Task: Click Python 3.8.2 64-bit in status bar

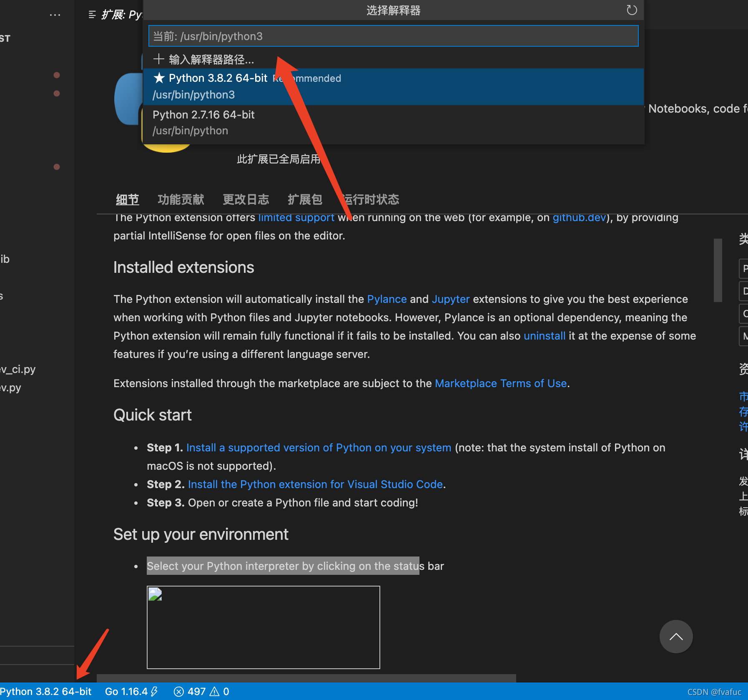Action: click(45, 692)
